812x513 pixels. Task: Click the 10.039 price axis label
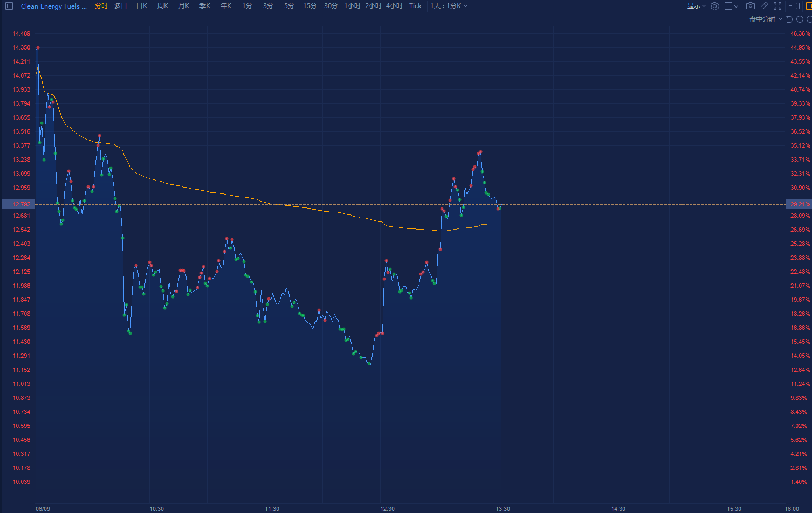point(22,482)
